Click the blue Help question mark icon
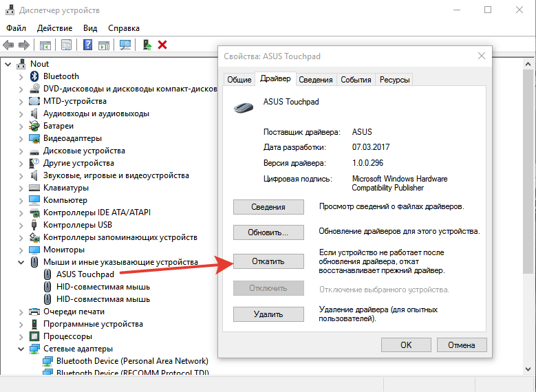Screen dimensions: 536x392 (87, 45)
